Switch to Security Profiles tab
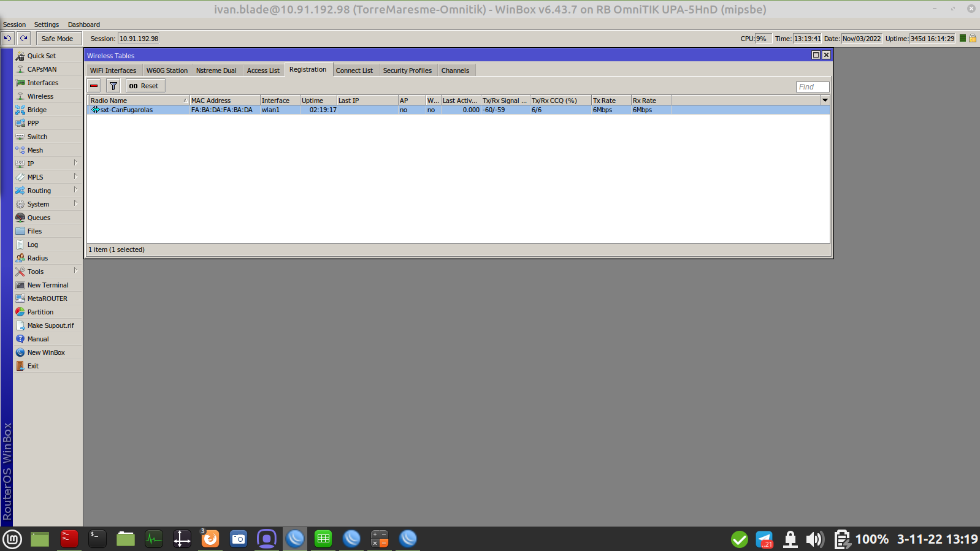 (x=407, y=70)
